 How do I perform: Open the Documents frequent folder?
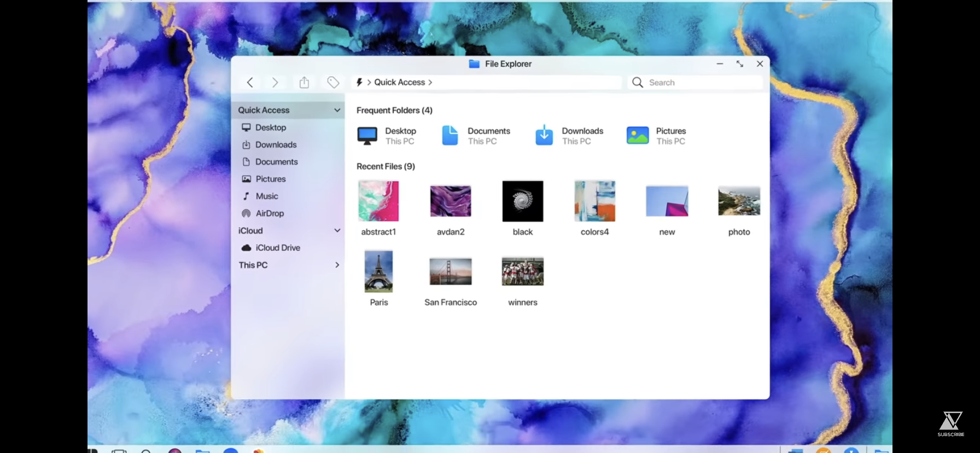476,136
